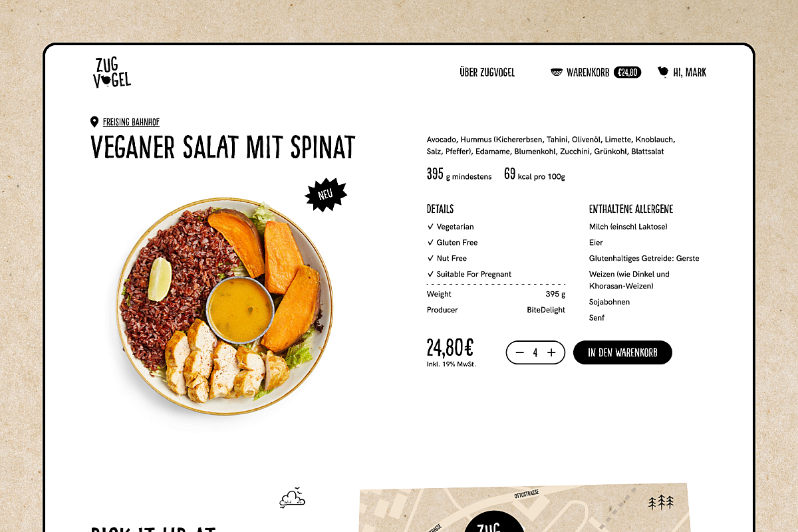Open the Über Zugvogel menu item
798x532 pixels.
[x=487, y=72]
